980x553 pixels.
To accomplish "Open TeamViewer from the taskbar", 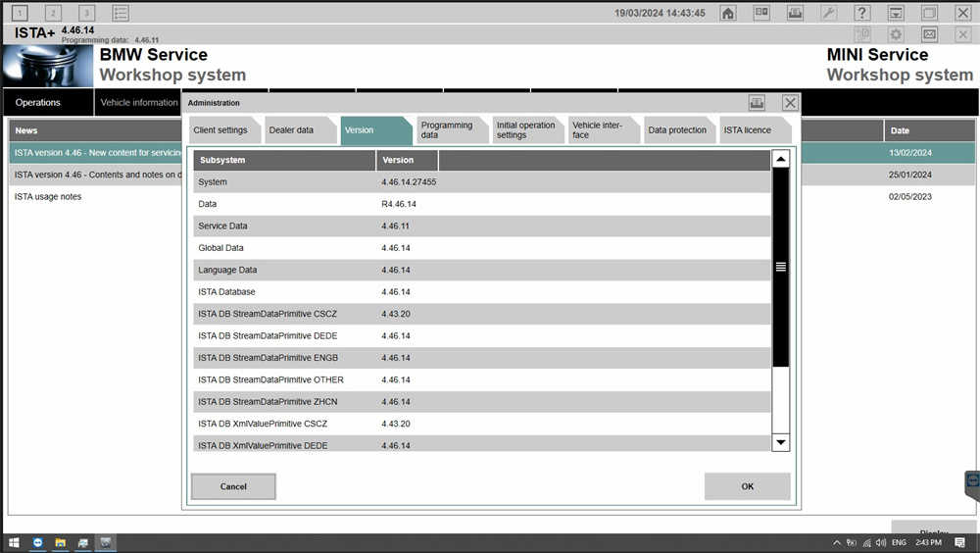I will (x=38, y=542).
